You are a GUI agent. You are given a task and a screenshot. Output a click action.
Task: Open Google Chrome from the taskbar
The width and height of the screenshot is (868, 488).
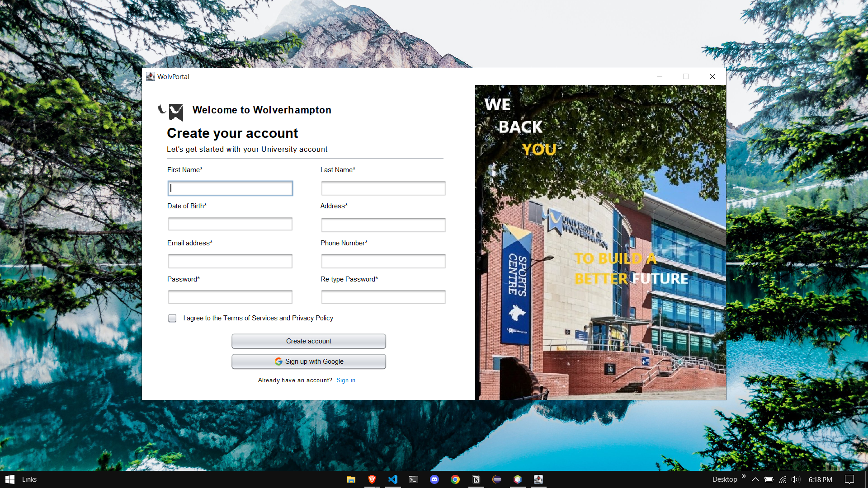point(455,479)
